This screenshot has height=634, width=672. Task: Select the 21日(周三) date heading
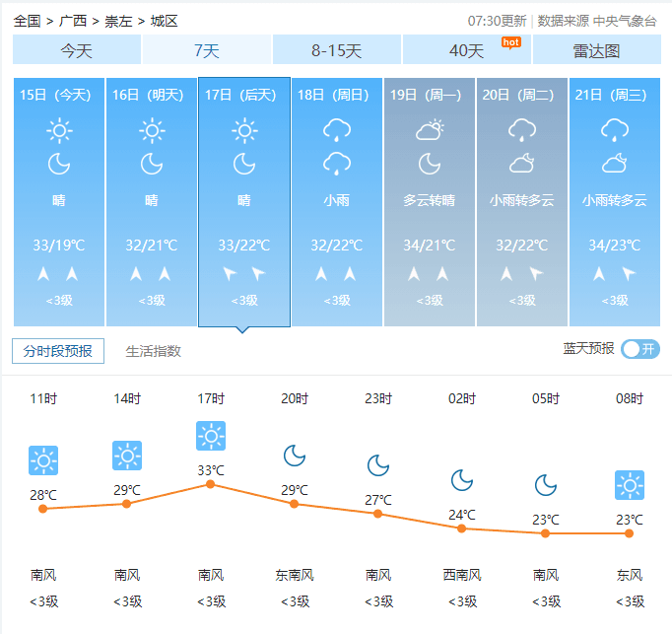click(x=611, y=95)
